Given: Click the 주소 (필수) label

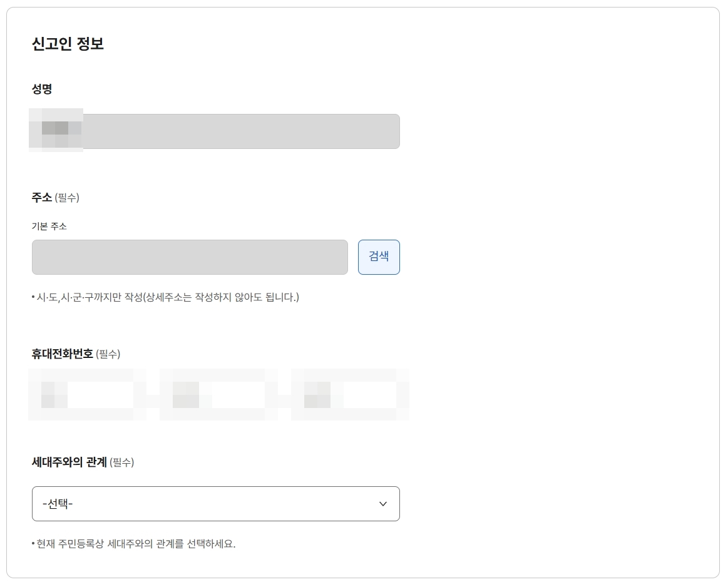Looking at the screenshot, I should [x=55, y=197].
